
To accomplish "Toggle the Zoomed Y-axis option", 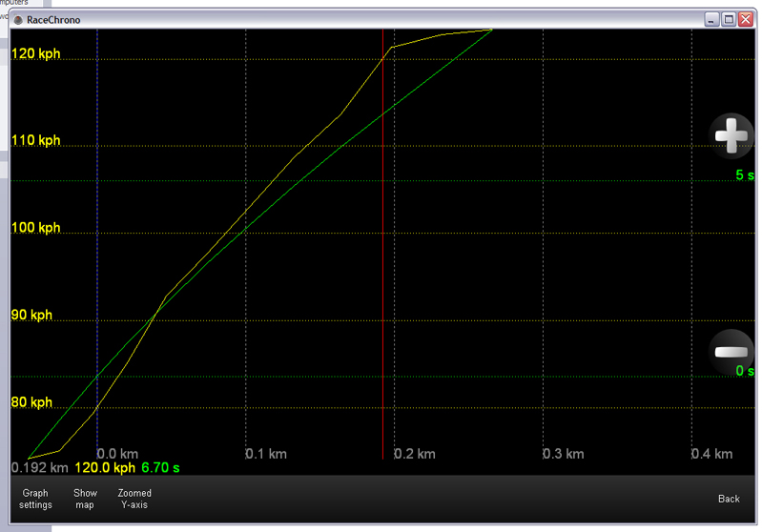I will [x=134, y=499].
